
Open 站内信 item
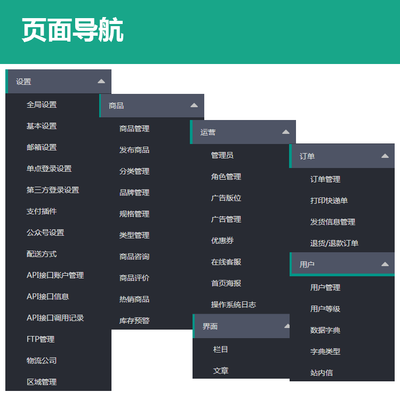322,373
